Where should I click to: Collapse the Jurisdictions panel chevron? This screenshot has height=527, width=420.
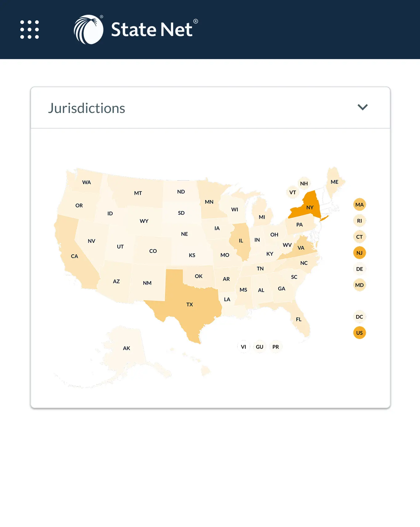coord(362,107)
